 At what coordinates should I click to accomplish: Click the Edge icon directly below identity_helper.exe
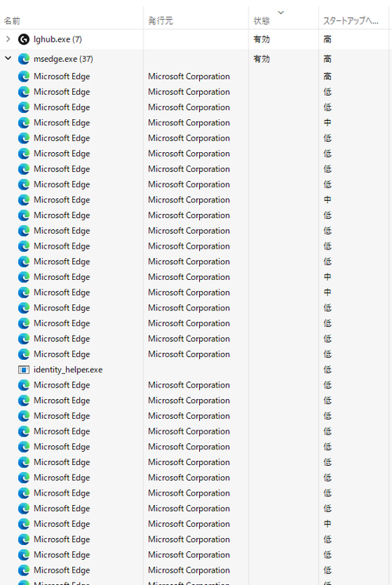24,385
